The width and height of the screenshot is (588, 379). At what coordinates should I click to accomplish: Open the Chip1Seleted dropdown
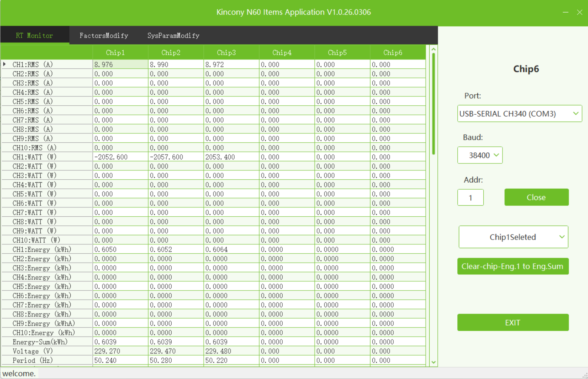coord(513,237)
